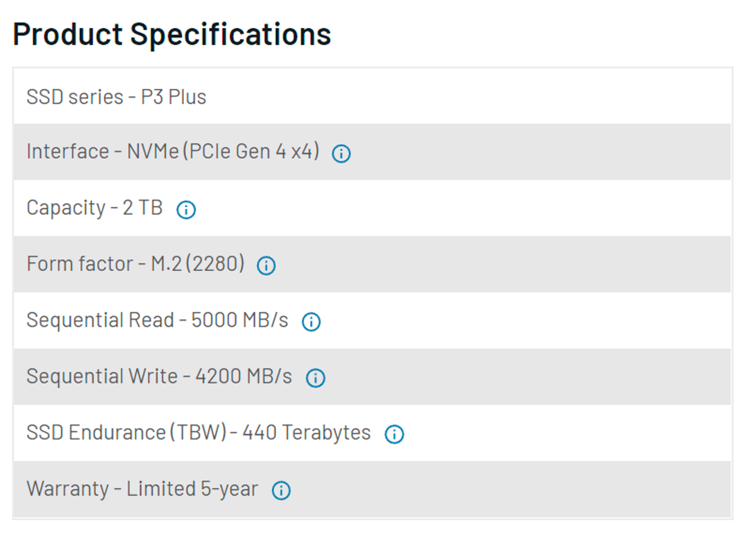Open the Capacity info tooltip icon
The image size is (756, 551).
tap(186, 210)
